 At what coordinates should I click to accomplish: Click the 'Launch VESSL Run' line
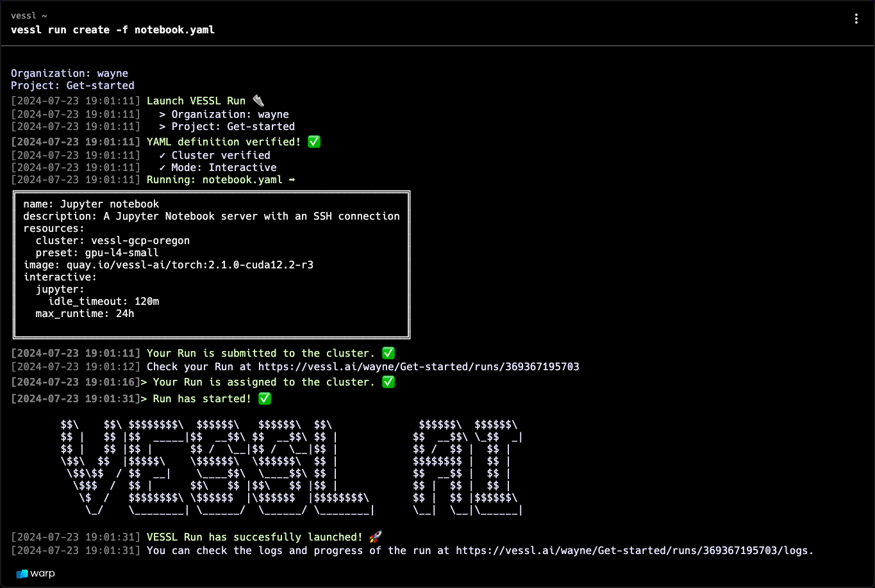pos(196,101)
